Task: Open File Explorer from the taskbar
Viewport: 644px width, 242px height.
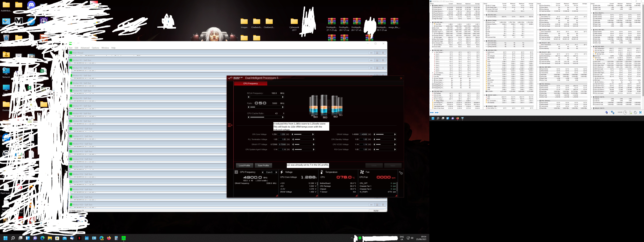Action: 50,238
